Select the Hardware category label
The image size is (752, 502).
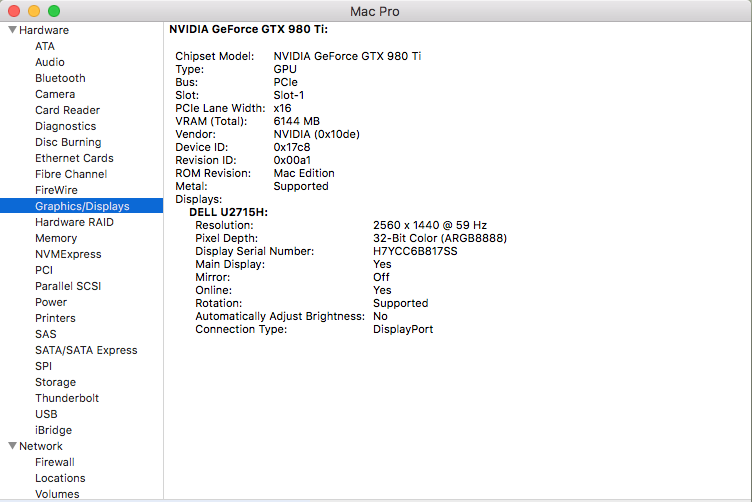pyautogui.click(x=44, y=30)
